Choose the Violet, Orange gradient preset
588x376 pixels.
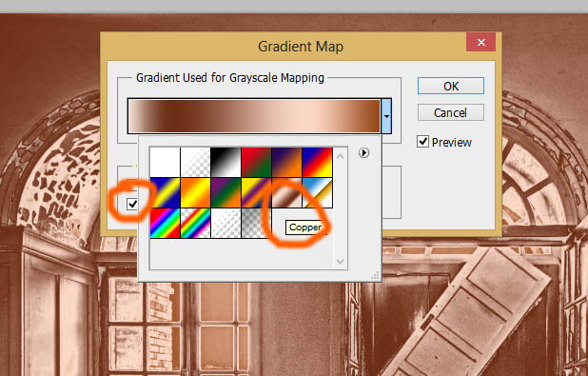286,162
